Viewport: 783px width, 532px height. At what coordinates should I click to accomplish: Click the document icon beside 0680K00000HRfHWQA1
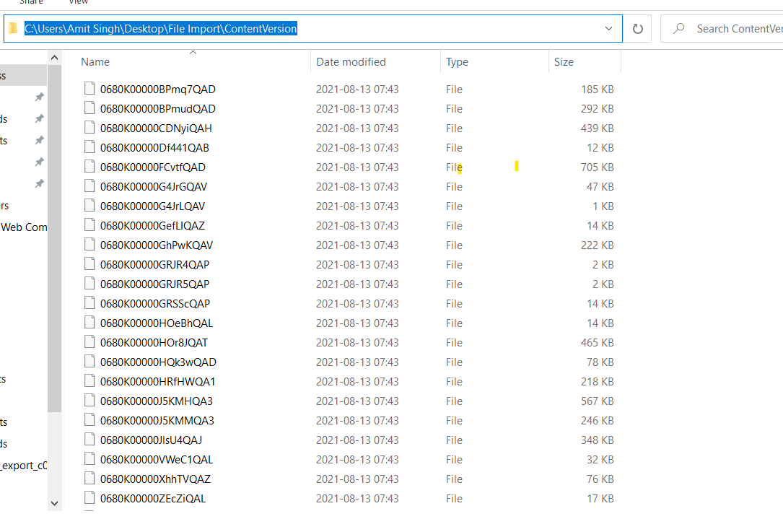pyautogui.click(x=89, y=380)
